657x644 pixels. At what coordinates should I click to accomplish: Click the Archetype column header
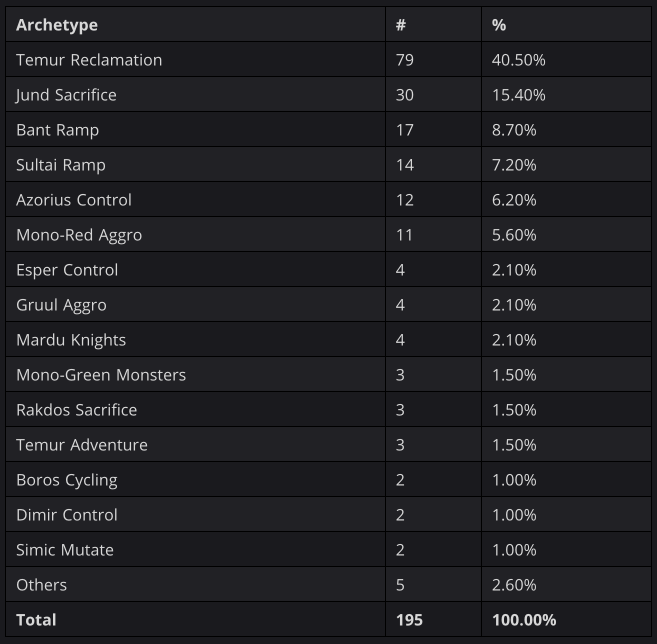195,24
